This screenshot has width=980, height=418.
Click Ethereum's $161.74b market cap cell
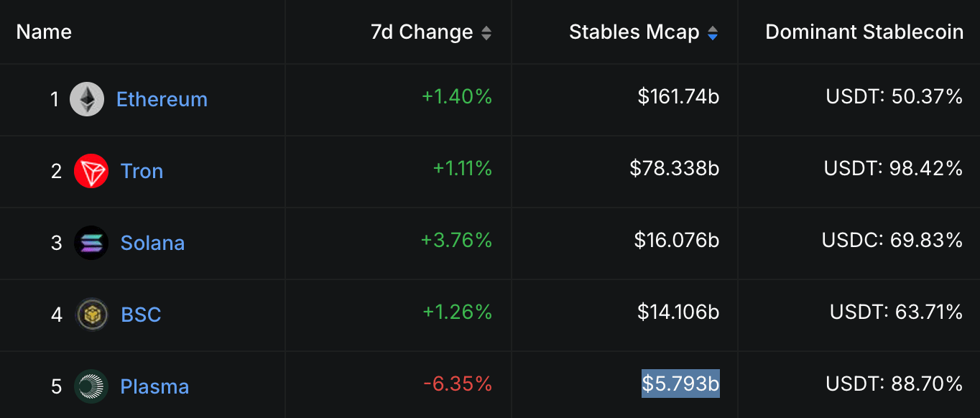[x=678, y=96]
